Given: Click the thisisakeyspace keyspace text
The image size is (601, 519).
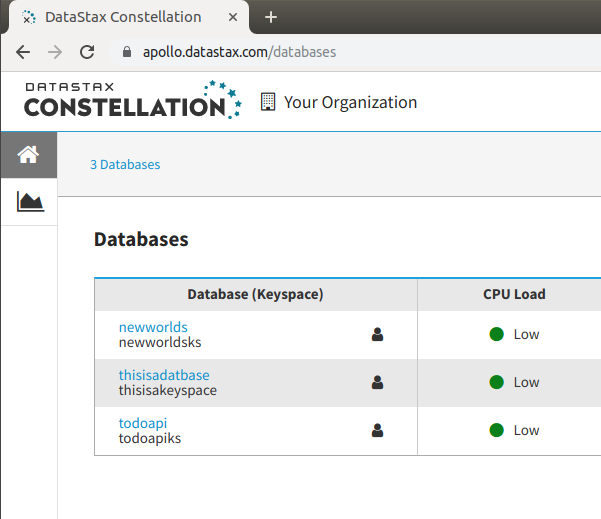Looking at the screenshot, I should tap(167, 390).
